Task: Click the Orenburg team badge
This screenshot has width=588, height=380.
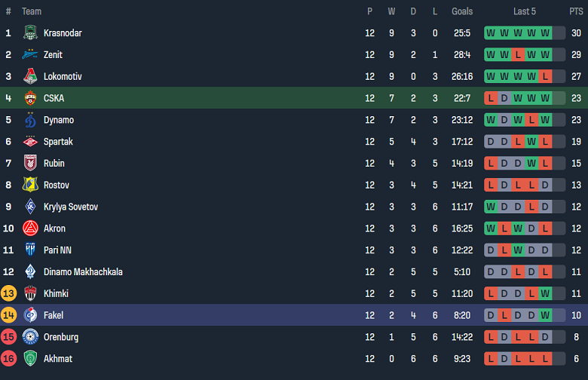Action: click(x=30, y=337)
